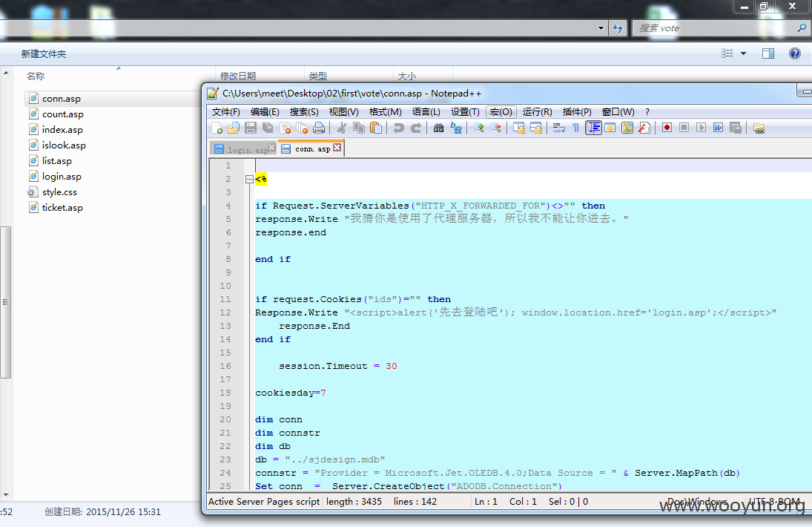Image resolution: width=812 pixels, height=527 pixels.
Task: Click the Copy toolbar icon
Action: (x=358, y=128)
